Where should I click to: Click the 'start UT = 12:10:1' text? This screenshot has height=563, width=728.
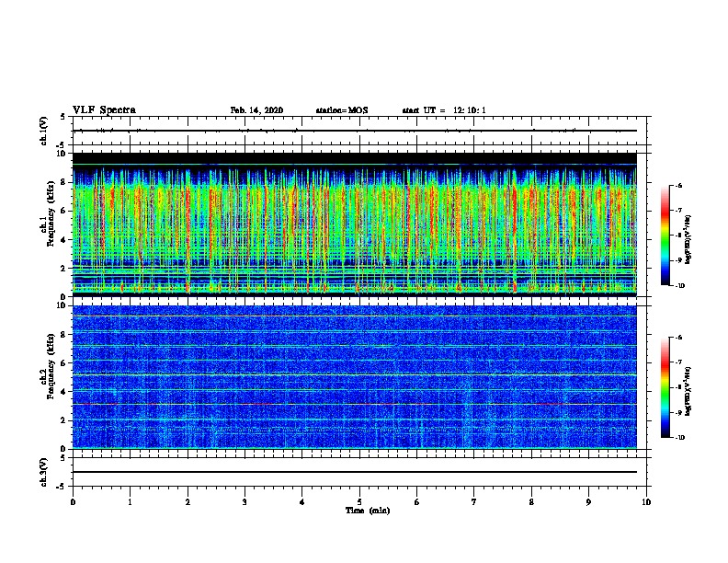click(444, 110)
